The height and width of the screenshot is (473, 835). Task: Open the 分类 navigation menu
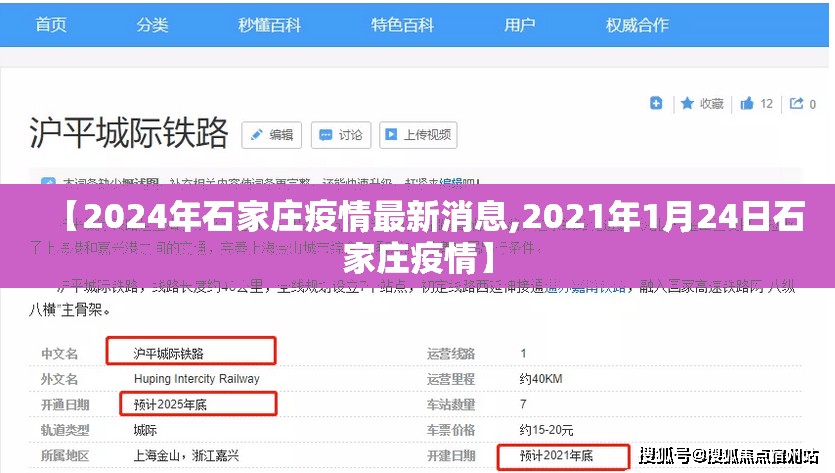152,24
